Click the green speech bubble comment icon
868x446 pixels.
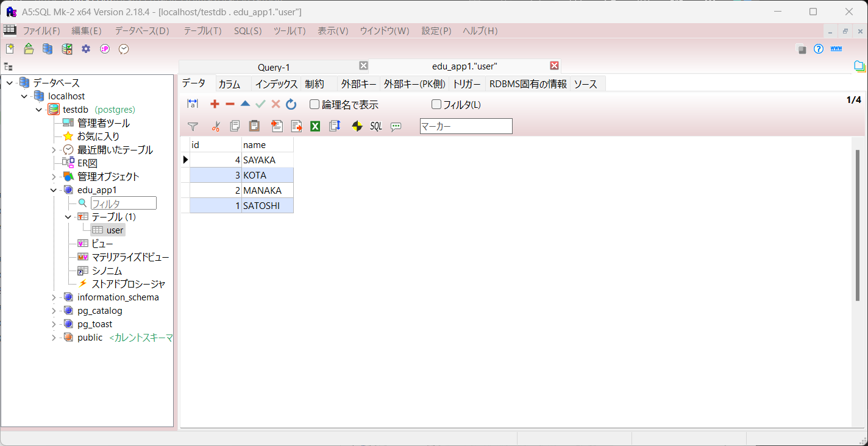click(x=396, y=126)
